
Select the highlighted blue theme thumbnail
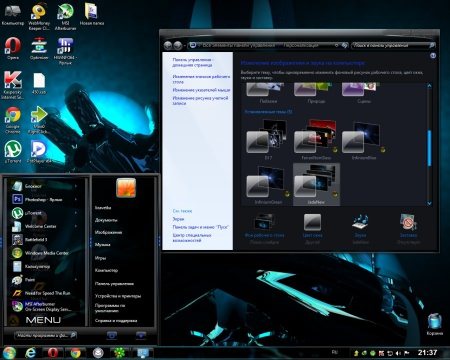click(316, 184)
